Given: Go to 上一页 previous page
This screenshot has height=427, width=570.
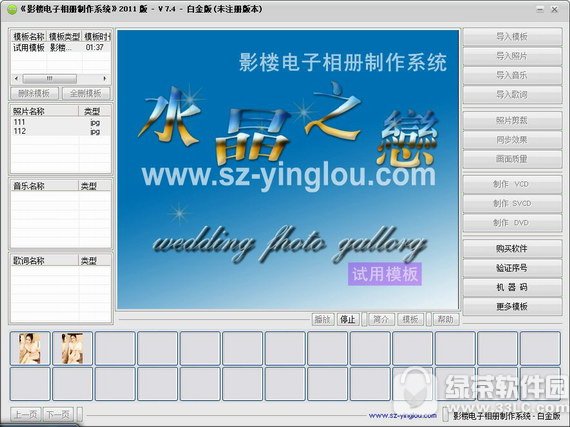Looking at the screenshot, I should pos(26,414).
